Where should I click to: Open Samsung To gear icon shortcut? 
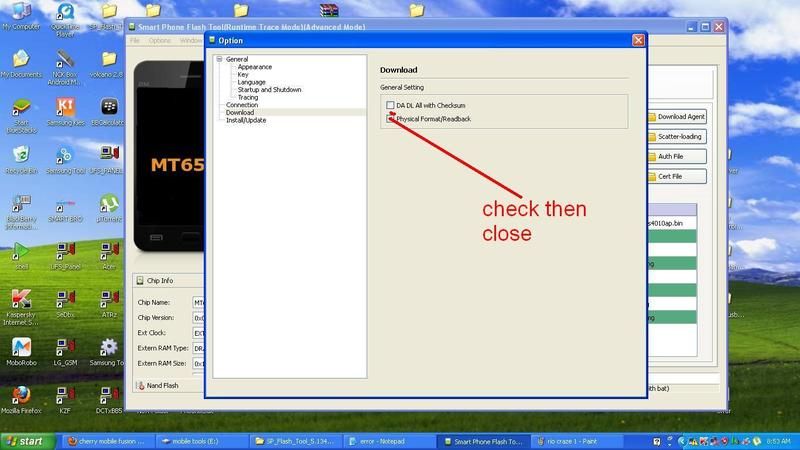108,352
